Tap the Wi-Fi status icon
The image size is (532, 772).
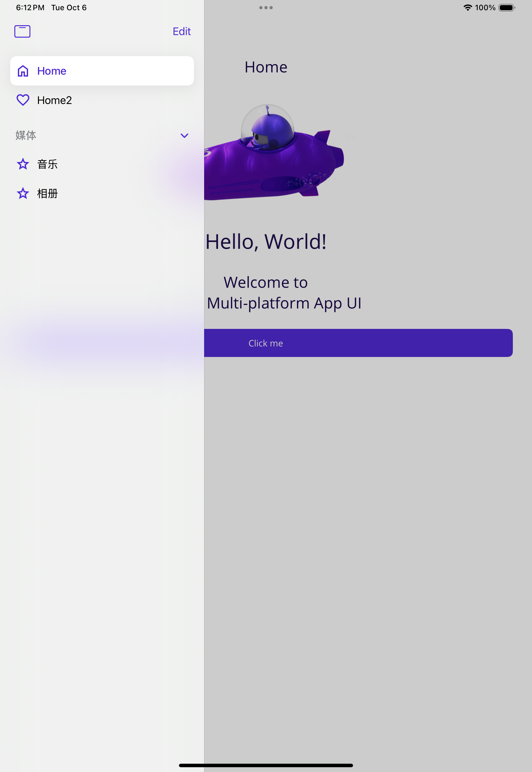[468, 8]
